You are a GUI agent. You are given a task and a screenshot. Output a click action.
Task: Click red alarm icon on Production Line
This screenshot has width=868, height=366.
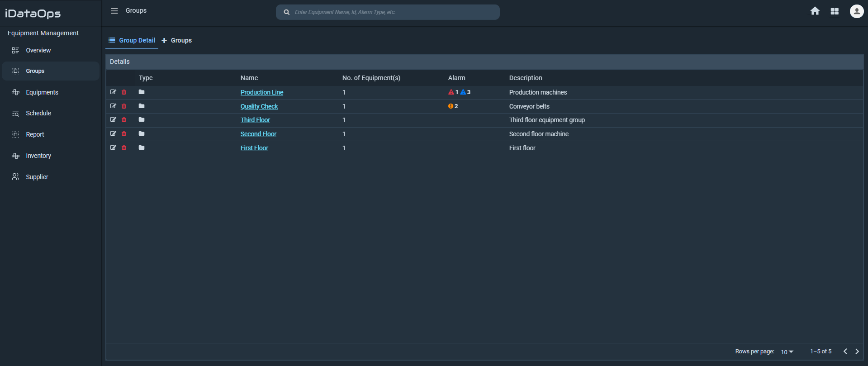point(451,92)
